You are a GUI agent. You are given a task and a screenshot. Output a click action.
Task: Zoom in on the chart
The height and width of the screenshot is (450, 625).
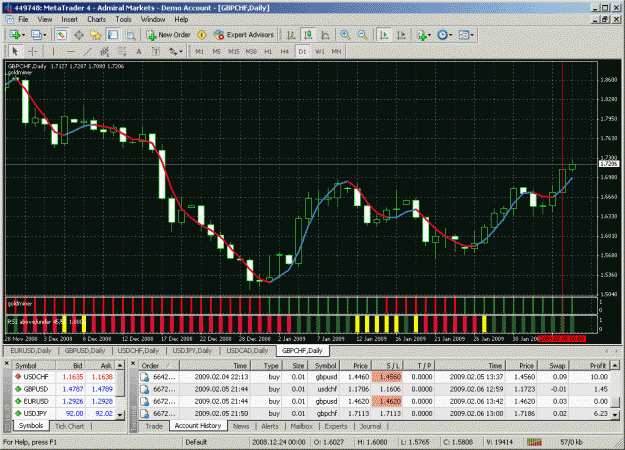pyautogui.click(x=345, y=35)
